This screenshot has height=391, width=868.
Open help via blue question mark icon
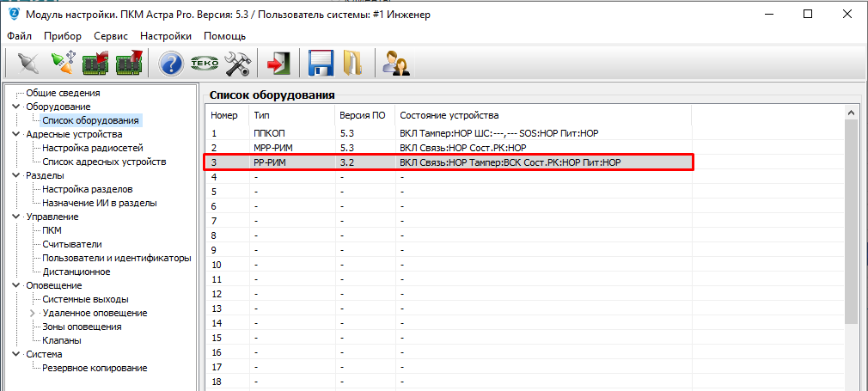click(172, 64)
